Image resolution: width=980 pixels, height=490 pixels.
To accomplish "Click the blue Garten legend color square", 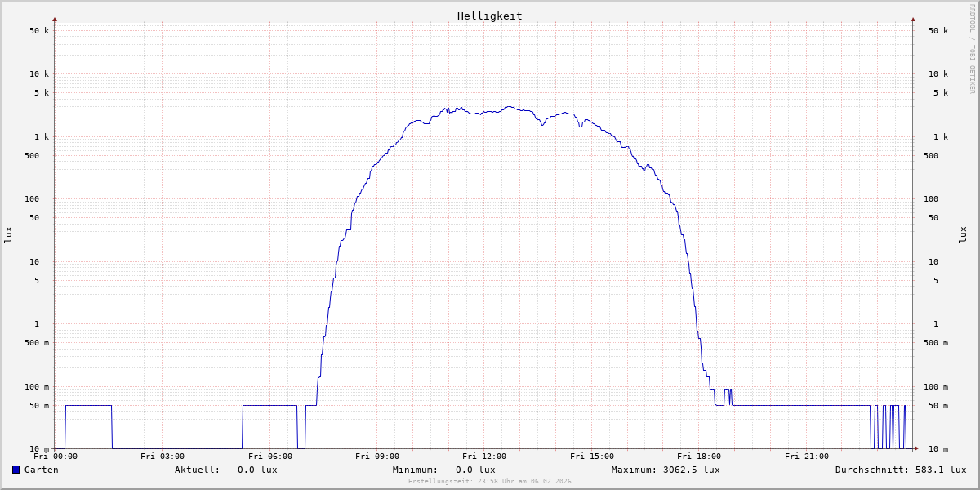I will [16, 470].
